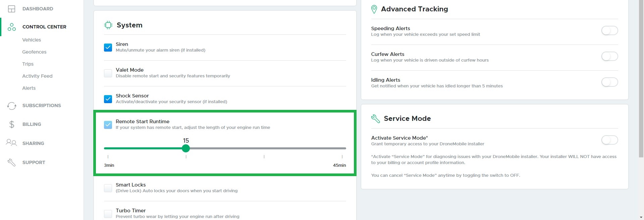Check the Smart Locks checkbox
The width and height of the screenshot is (644, 220).
click(108, 188)
